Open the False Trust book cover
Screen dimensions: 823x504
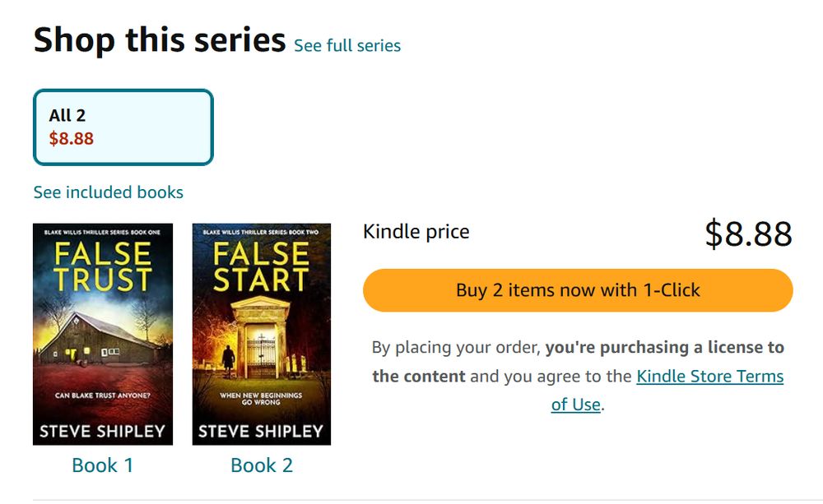[103, 334]
